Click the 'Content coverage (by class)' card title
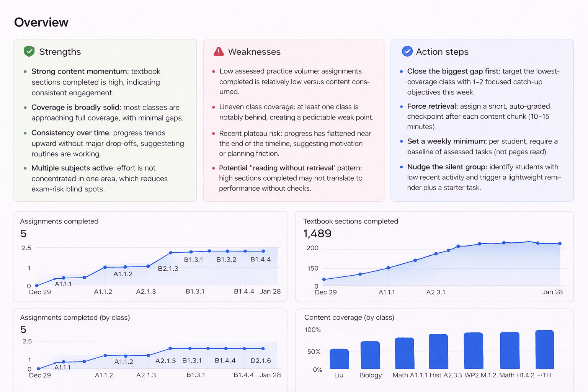The image size is (588, 392). [x=349, y=317]
